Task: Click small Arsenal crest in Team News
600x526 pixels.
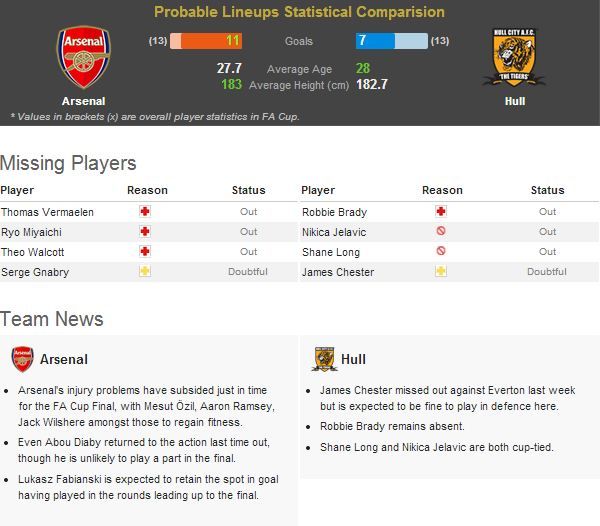Action: (23, 359)
